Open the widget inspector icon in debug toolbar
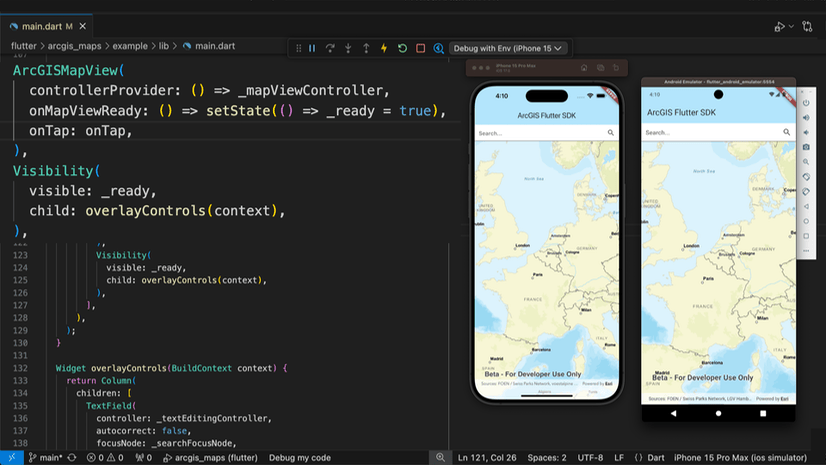Screen dimensions: 826x465 coord(438,48)
